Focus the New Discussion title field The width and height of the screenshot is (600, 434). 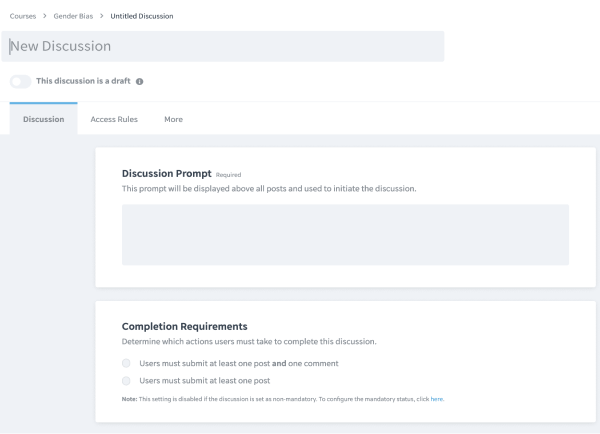pos(225,46)
